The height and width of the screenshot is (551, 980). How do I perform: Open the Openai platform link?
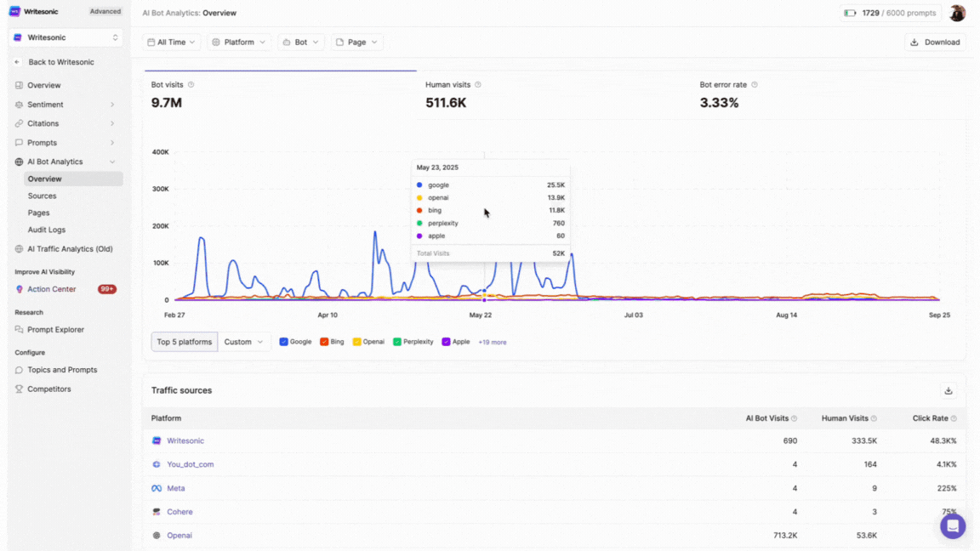pyautogui.click(x=179, y=536)
